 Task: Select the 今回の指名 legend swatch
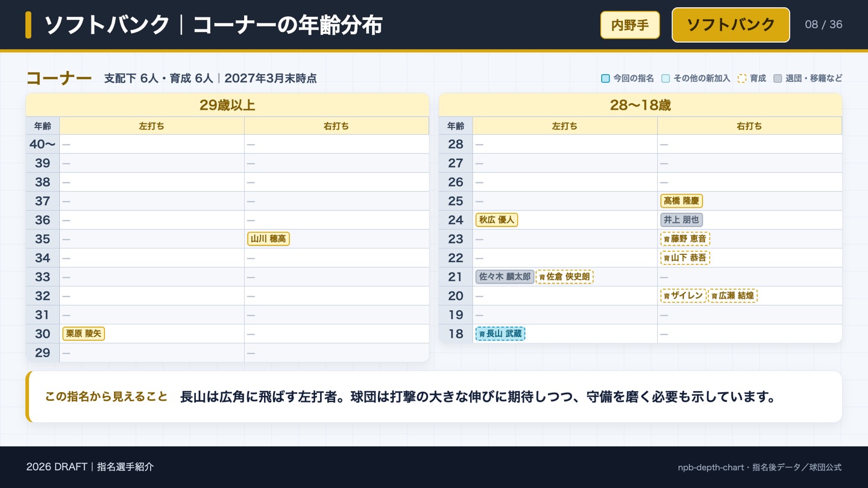click(x=605, y=78)
